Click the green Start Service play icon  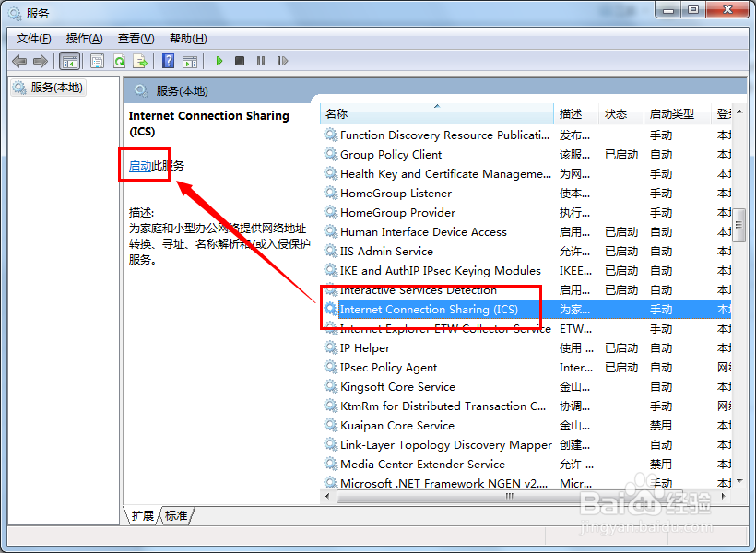point(219,61)
